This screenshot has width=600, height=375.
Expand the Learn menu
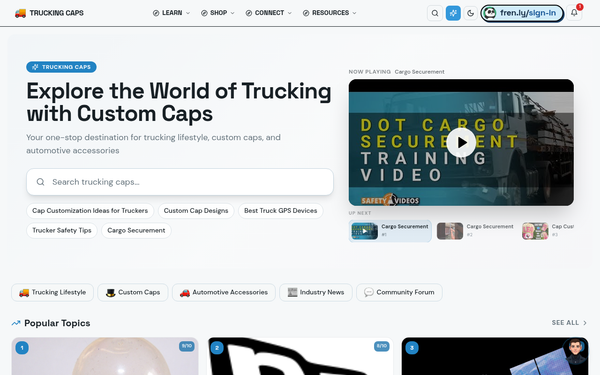pyautogui.click(x=171, y=13)
